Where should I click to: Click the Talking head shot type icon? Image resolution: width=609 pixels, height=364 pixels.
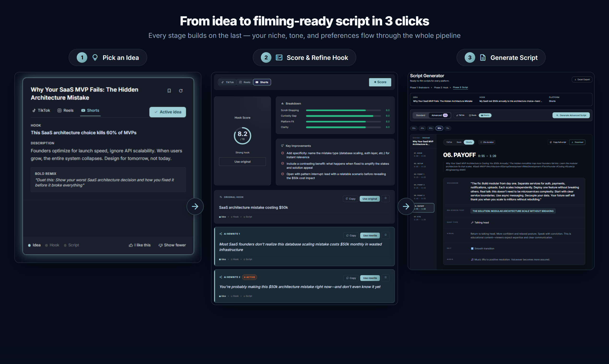pyautogui.click(x=472, y=222)
